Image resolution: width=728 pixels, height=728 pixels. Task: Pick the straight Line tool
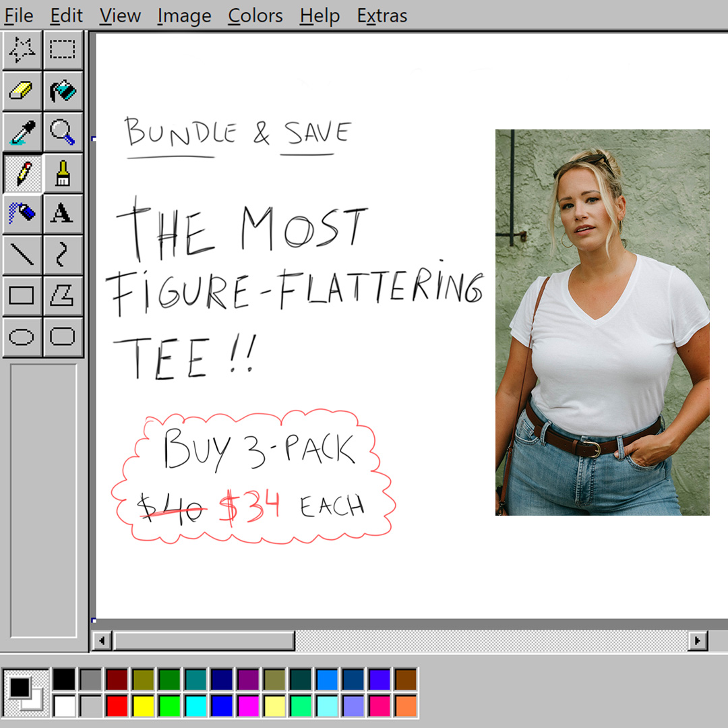tap(23, 255)
